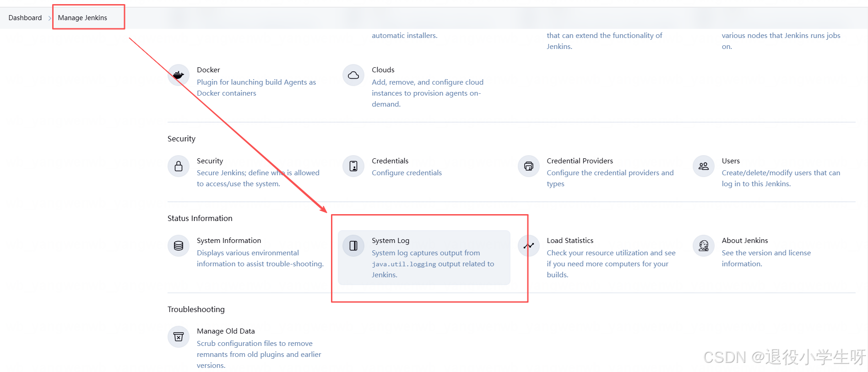Click 'See the version and license' description

(x=766, y=258)
